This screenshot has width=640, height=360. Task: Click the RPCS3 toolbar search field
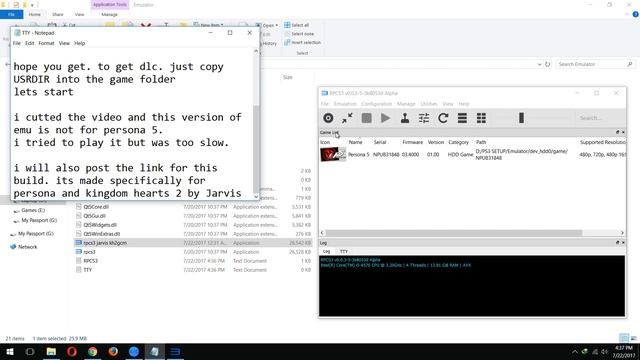599,118
